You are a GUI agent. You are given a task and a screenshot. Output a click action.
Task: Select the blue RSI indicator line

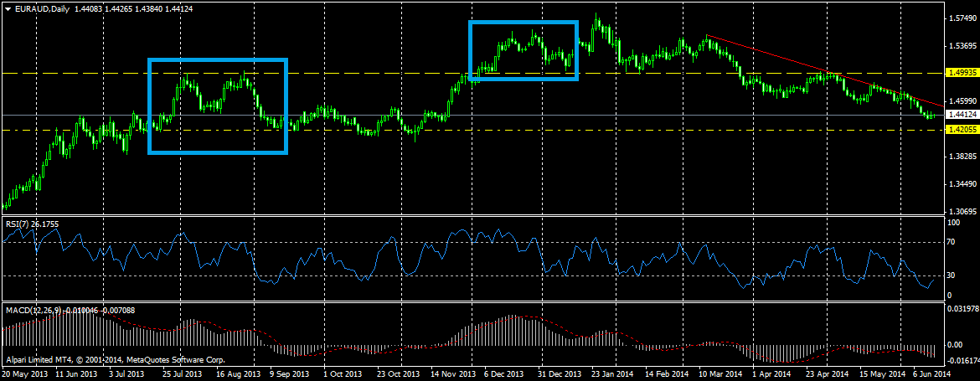click(470, 258)
